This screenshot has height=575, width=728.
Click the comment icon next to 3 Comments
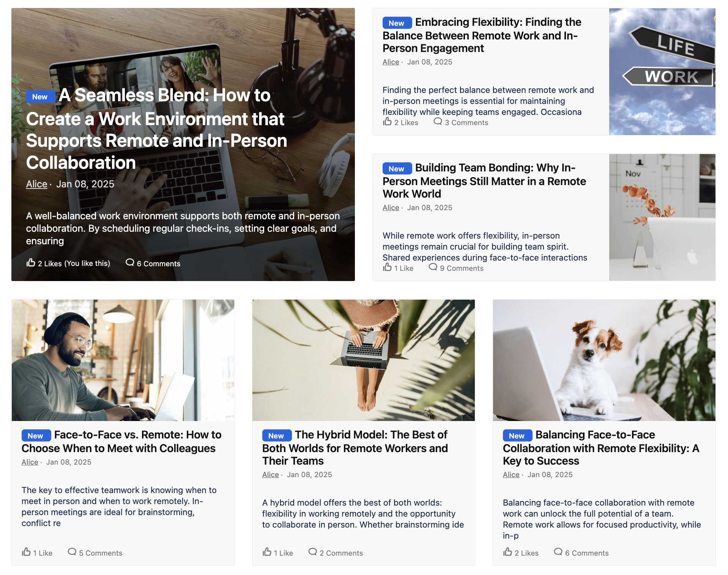(x=438, y=121)
